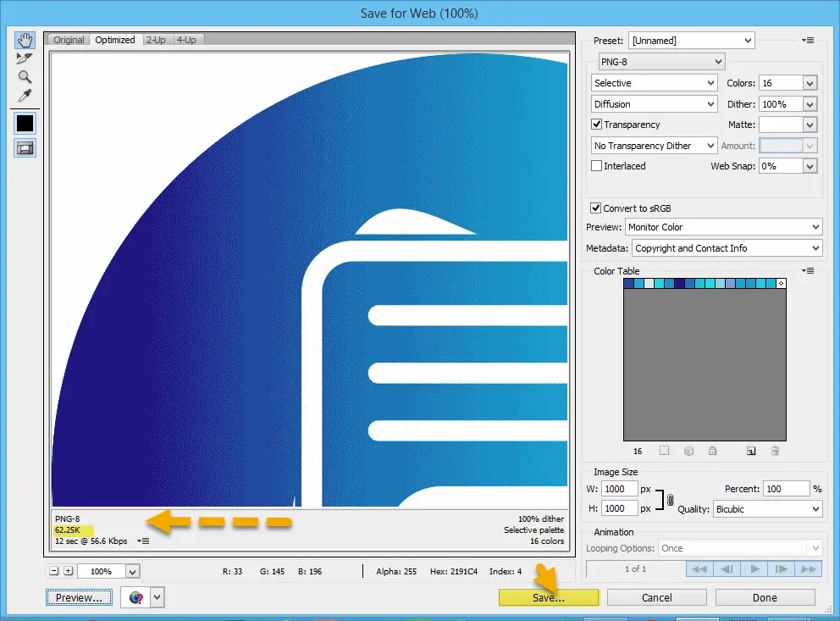Select the Slice Select tool
Viewport: 840px width, 621px height.
tap(24, 58)
